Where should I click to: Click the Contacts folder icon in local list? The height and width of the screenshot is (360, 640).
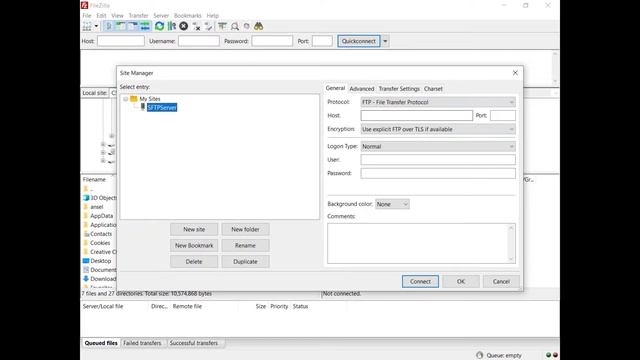(86, 234)
